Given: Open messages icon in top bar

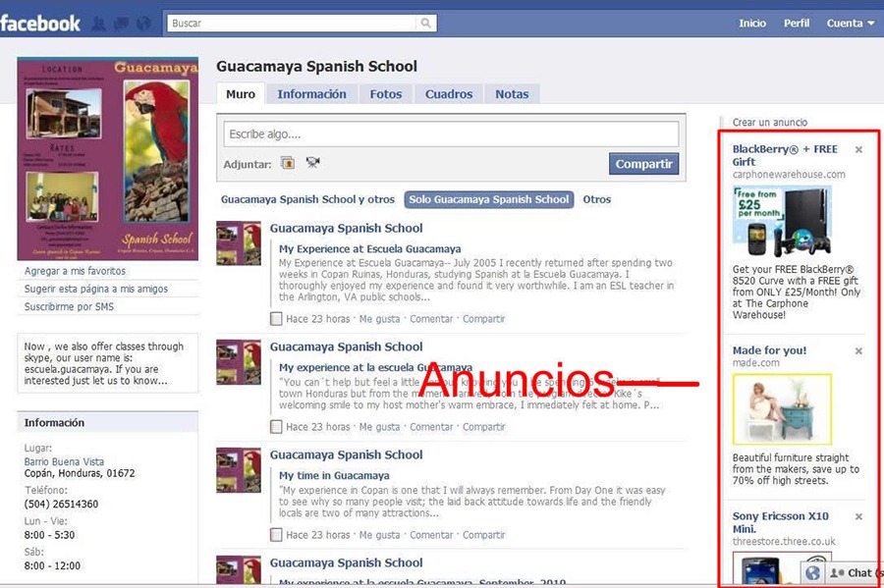Looking at the screenshot, I should point(121,24).
